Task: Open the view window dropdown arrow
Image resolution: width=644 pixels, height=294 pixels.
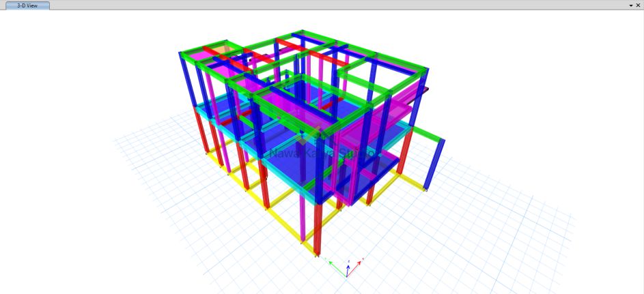Action: tap(630, 5)
